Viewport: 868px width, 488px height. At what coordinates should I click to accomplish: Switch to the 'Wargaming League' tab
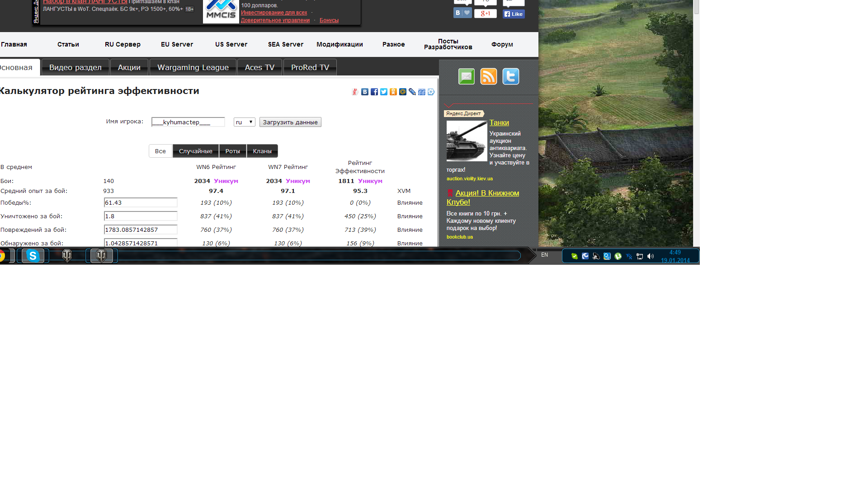pyautogui.click(x=193, y=67)
